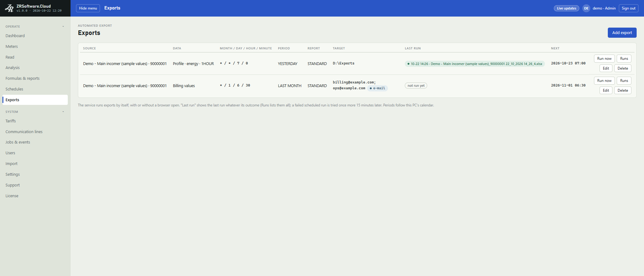The width and height of the screenshot is (644, 276).
Task: Open Runs for the Billing values export
Action: tap(624, 81)
